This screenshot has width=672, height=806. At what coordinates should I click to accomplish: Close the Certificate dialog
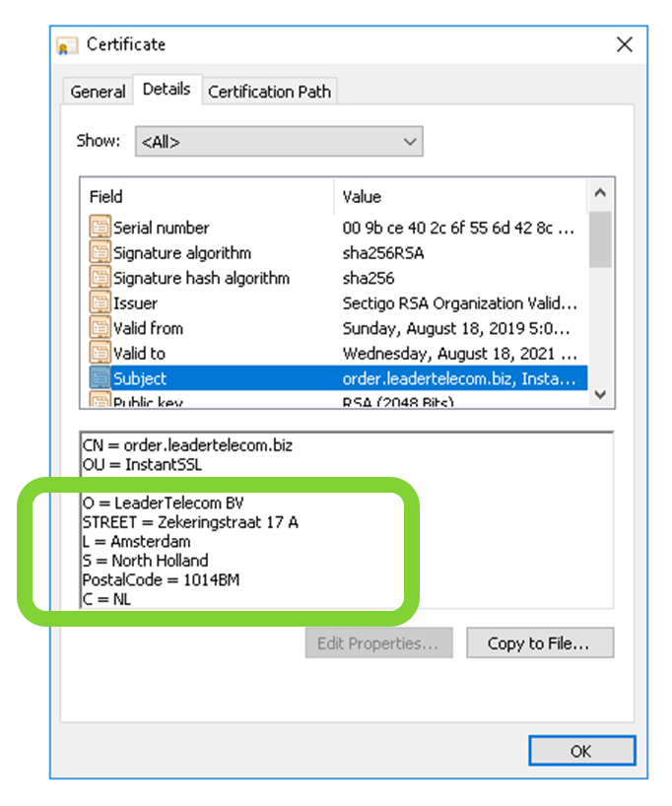coord(624,44)
